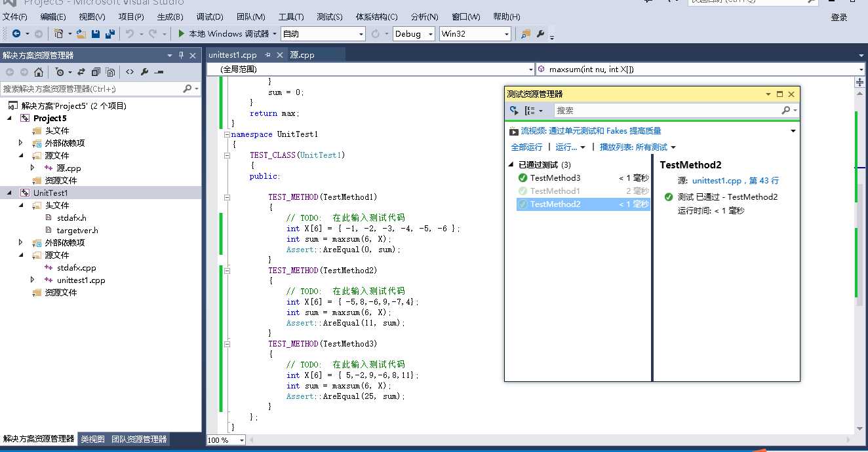The height and width of the screenshot is (452, 868).
Task: Click the Save All icon
Action: click(x=110, y=33)
